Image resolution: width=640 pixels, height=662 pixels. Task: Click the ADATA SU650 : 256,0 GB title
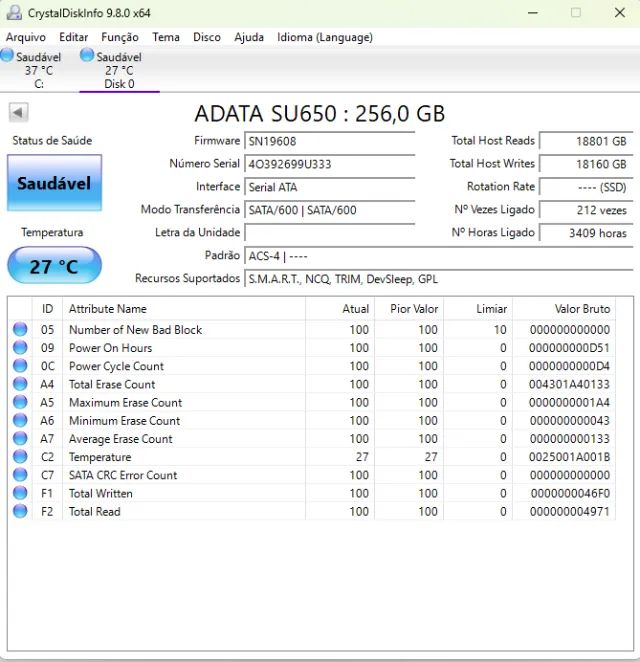pos(320,113)
